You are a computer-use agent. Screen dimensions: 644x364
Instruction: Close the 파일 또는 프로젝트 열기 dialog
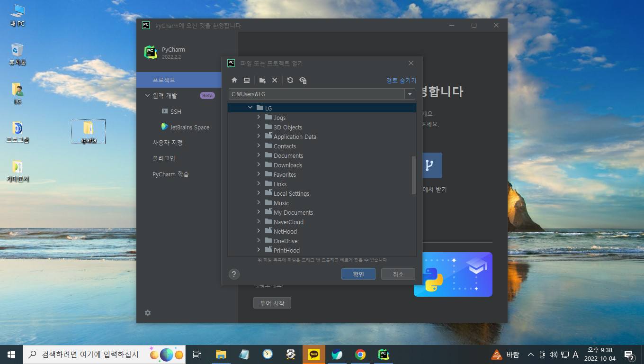[x=411, y=63]
